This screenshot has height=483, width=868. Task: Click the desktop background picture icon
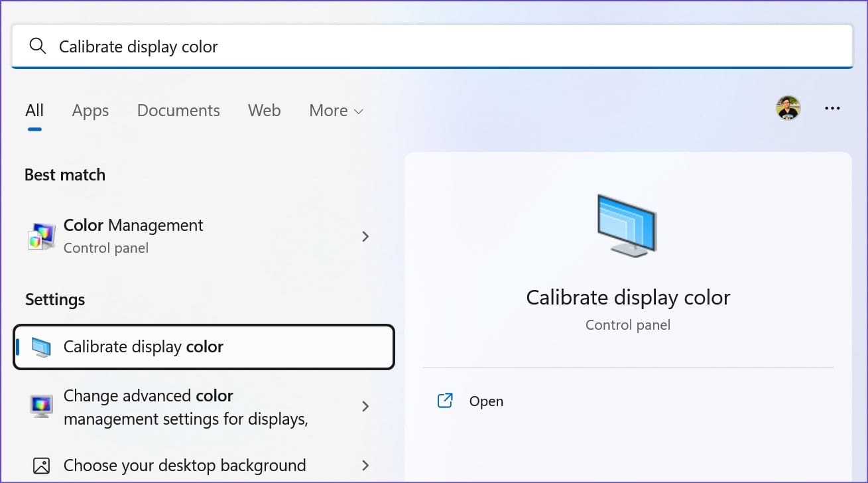coord(41,465)
